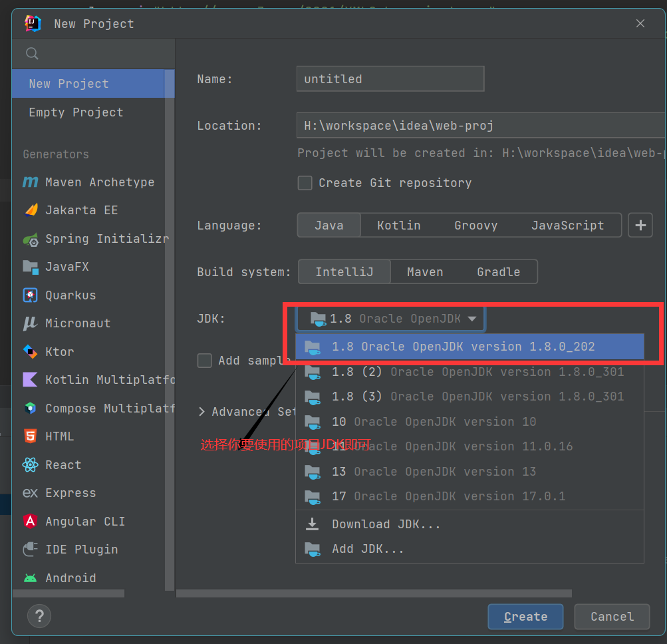
Task: Click the IDE Plugin icon
Action: click(30, 549)
